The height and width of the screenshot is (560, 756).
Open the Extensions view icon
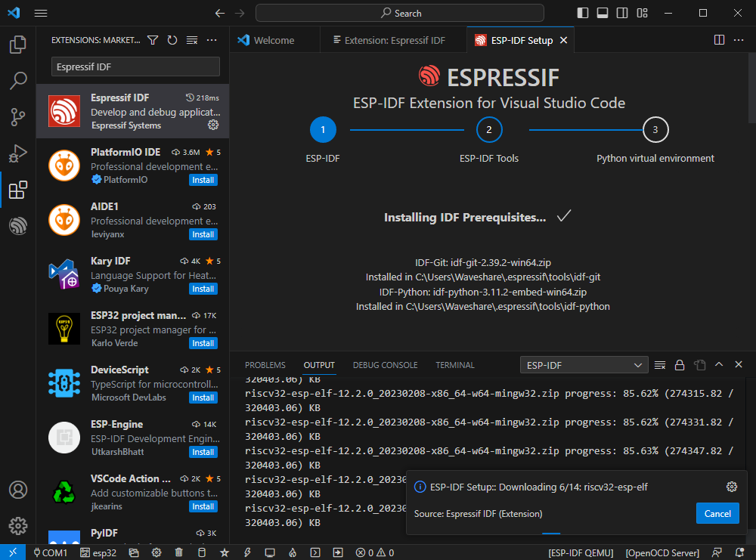[18, 190]
